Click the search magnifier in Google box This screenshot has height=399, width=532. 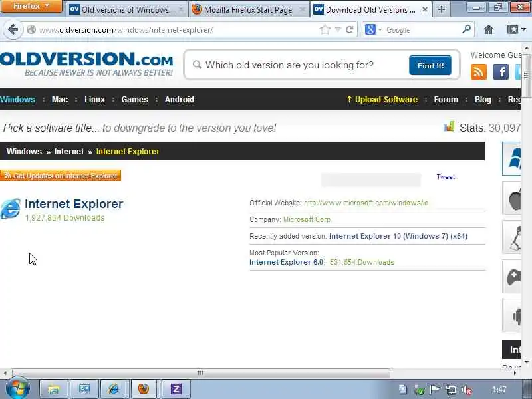467,29
